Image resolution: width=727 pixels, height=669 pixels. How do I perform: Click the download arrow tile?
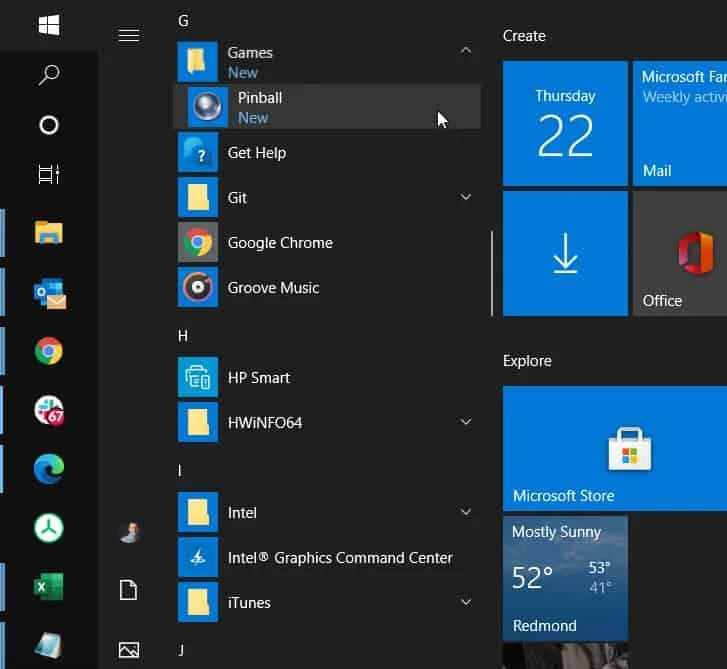coord(565,254)
